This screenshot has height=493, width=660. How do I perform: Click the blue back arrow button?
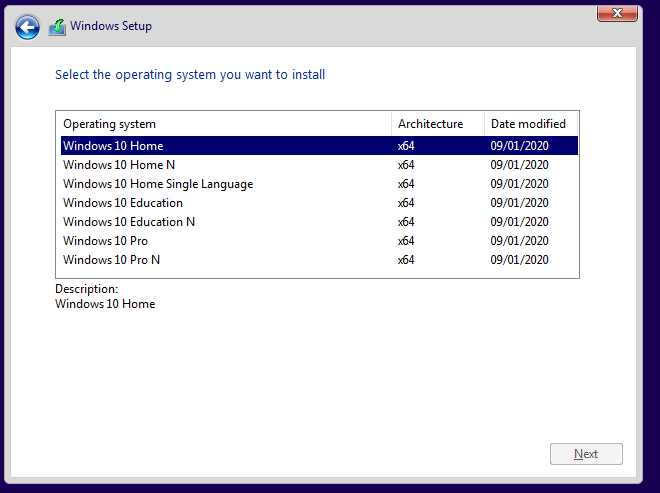coord(27,28)
